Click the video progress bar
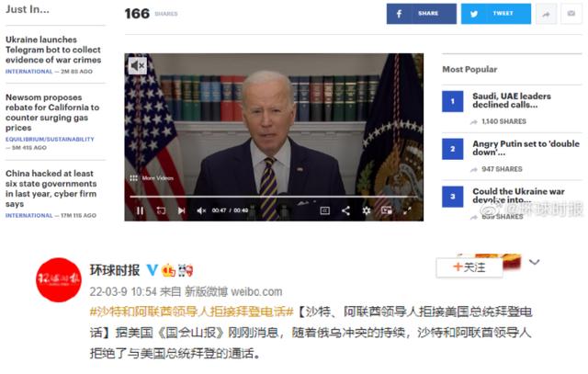588x374 pixels. (x=274, y=197)
